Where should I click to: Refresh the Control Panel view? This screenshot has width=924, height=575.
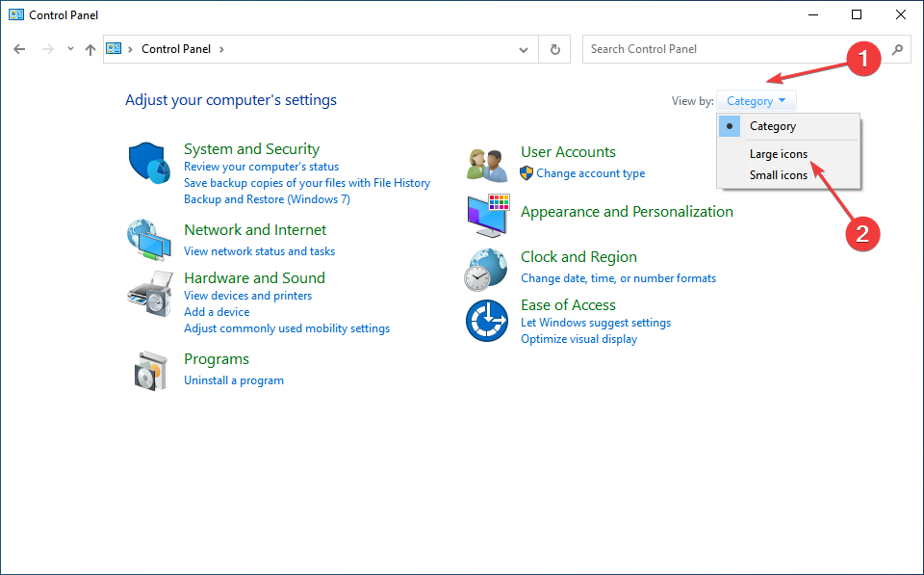(554, 49)
